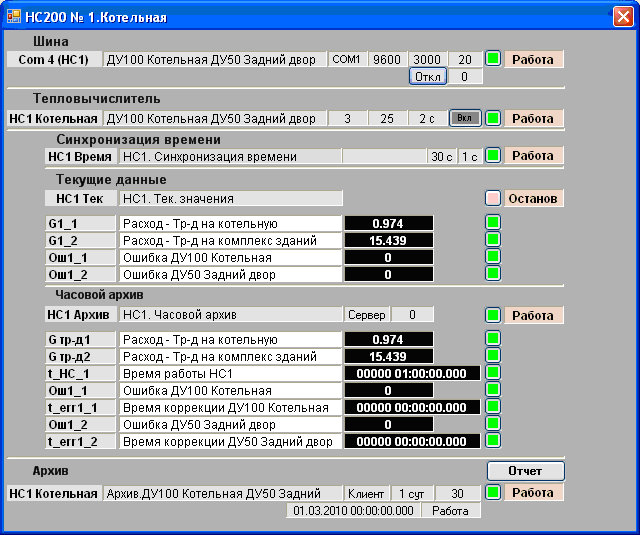Viewport: 640px width, 535px height.
Task: Click the application icon in the title bar
Action: (14, 17)
